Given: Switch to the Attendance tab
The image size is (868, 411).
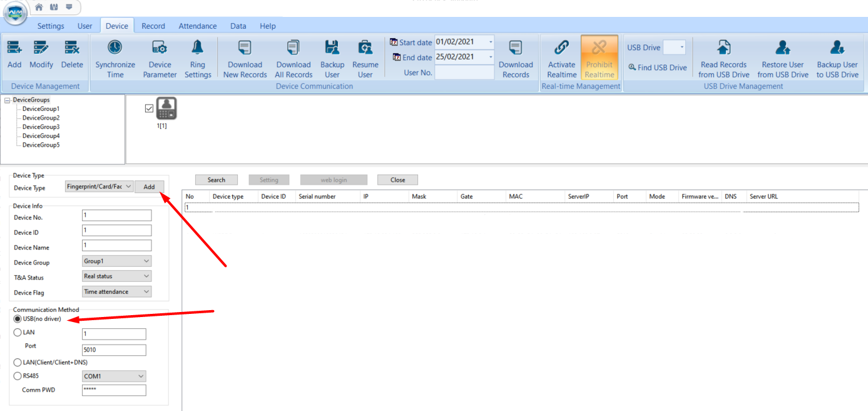Looking at the screenshot, I should (x=198, y=26).
